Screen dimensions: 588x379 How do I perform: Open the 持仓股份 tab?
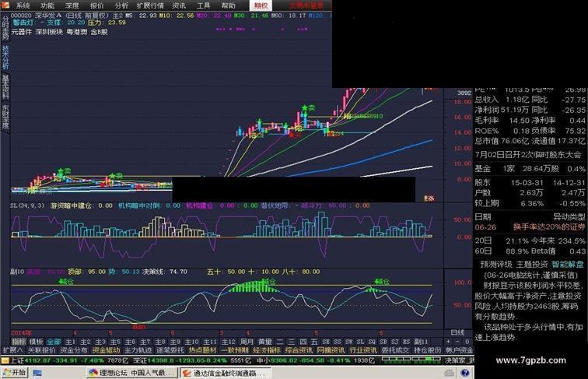pos(428,350)
